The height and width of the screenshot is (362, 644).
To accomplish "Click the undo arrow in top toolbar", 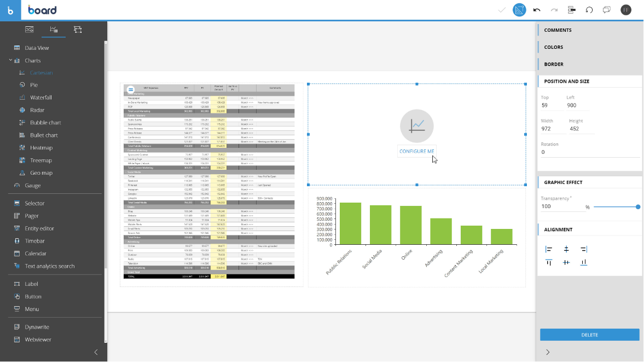I will 537,10.
